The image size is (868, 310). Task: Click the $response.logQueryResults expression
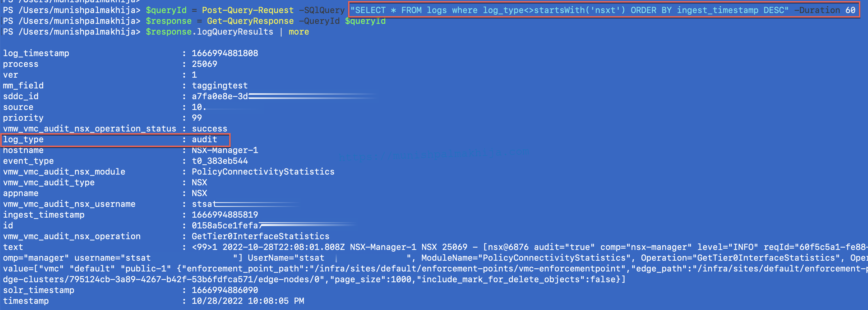click(x=209, y=32)
